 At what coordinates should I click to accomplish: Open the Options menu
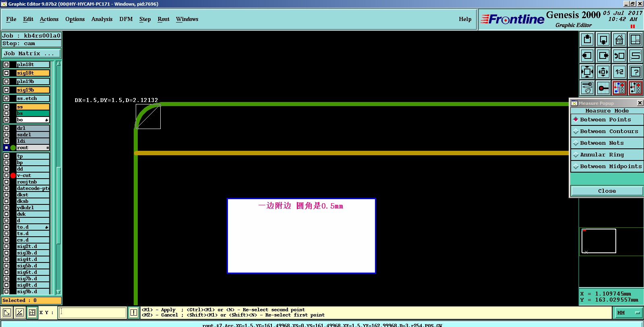pyautogui.click(x=75, y=19)
